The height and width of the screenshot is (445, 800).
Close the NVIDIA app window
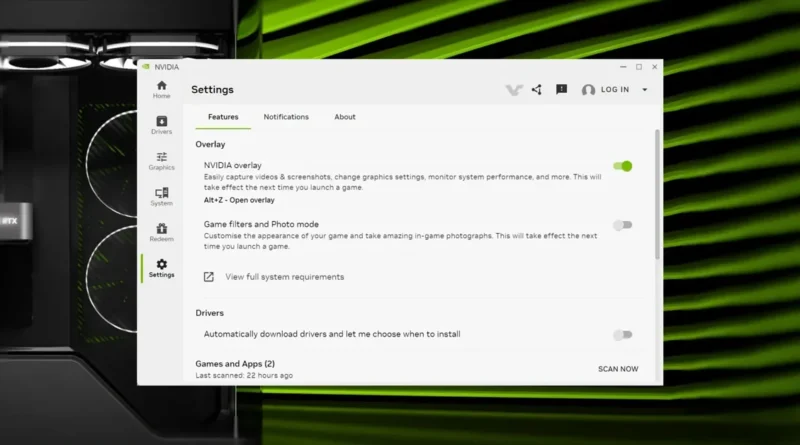(x=655, y=67)
